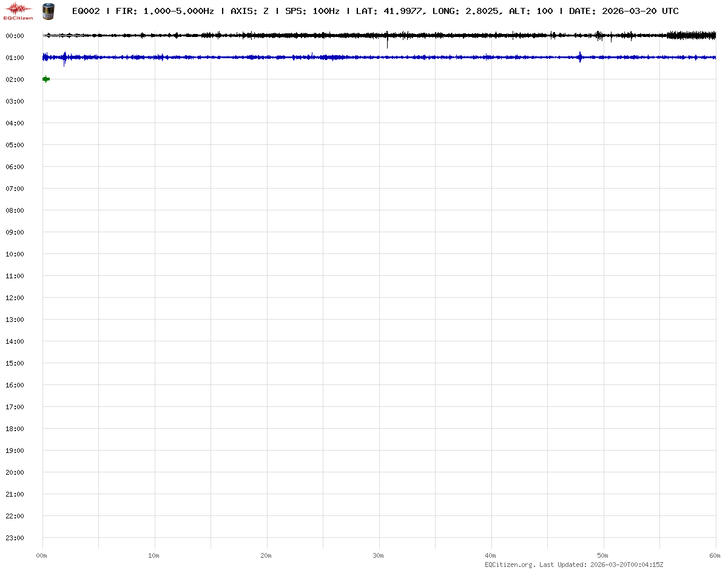Viewport: 728px width, 570px height.
Task: Select the 12:00 hour row label
Action: pyautogui.click(x=14, y=298)
